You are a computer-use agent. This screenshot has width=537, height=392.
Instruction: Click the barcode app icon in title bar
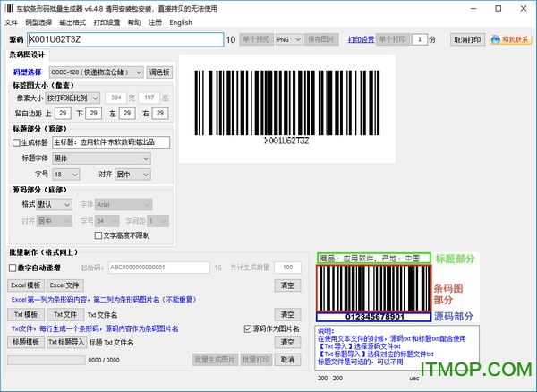(x=9, y=8)
